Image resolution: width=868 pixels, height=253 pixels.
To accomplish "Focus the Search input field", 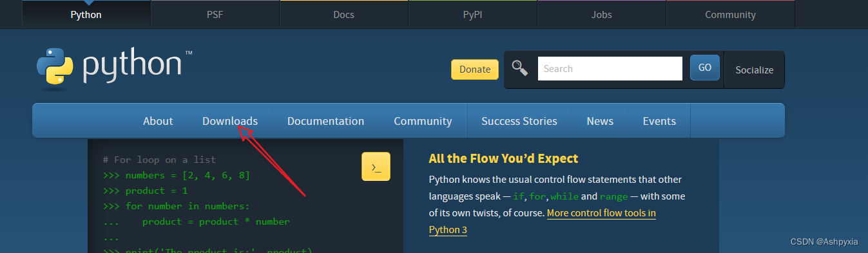I will 610,68.
